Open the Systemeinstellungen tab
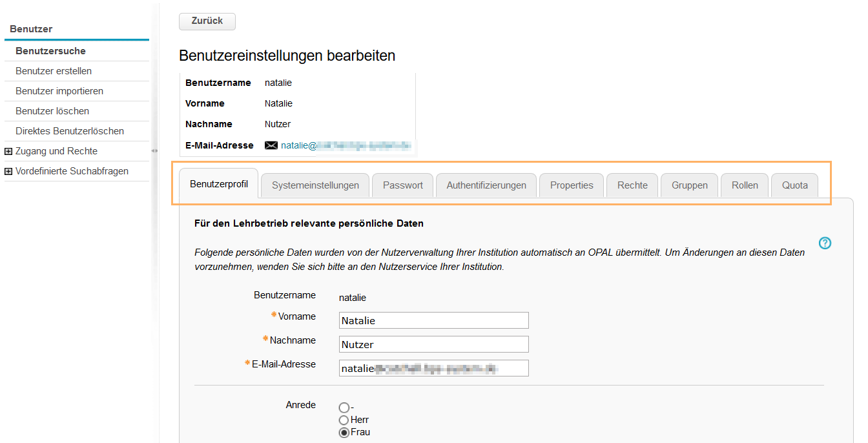The width and height of the screenshot is (868, 443). 315,185
